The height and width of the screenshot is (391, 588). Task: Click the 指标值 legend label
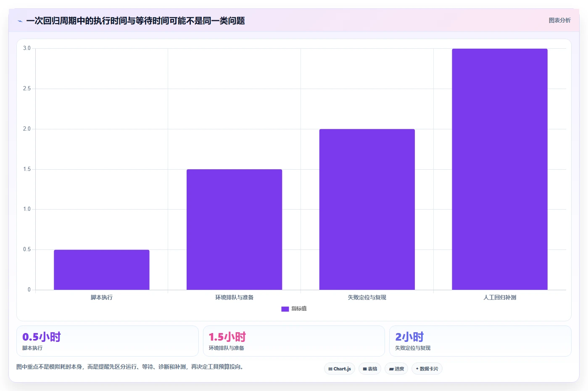(299, 309)
